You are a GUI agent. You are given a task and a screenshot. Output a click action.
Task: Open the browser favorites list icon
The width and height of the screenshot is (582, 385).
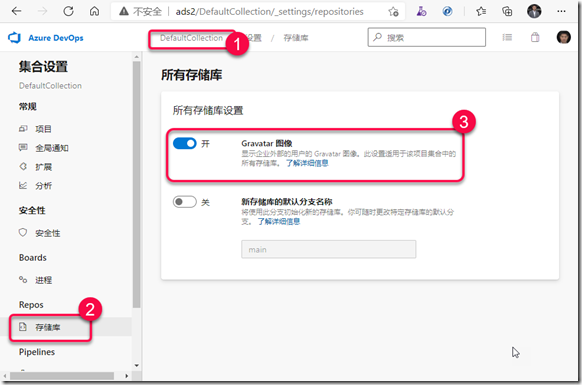click(x=481, y=12)
